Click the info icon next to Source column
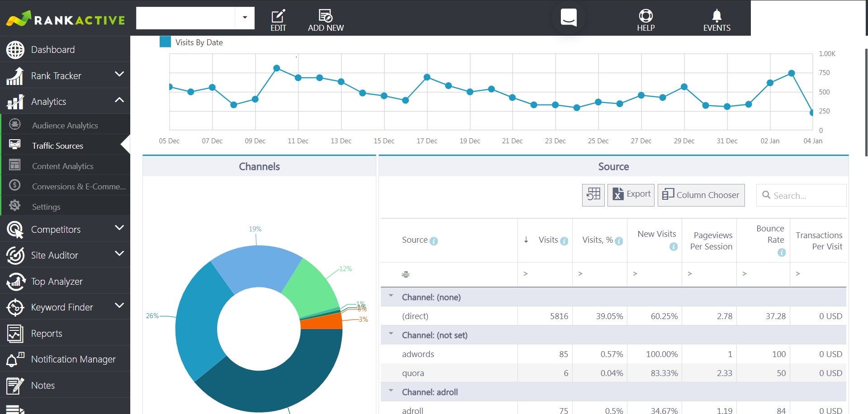The image size is (868, 414). coord(433,241)
